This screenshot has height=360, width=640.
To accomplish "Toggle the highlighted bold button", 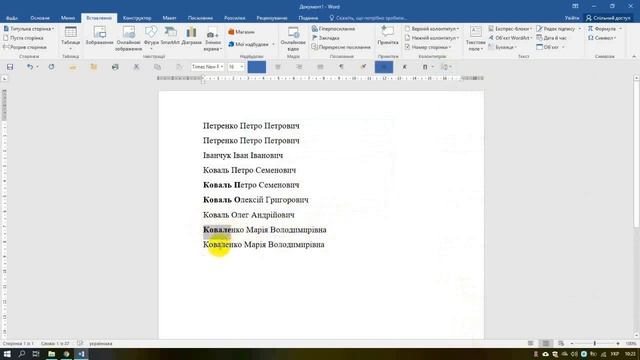I will coord(384,67).
